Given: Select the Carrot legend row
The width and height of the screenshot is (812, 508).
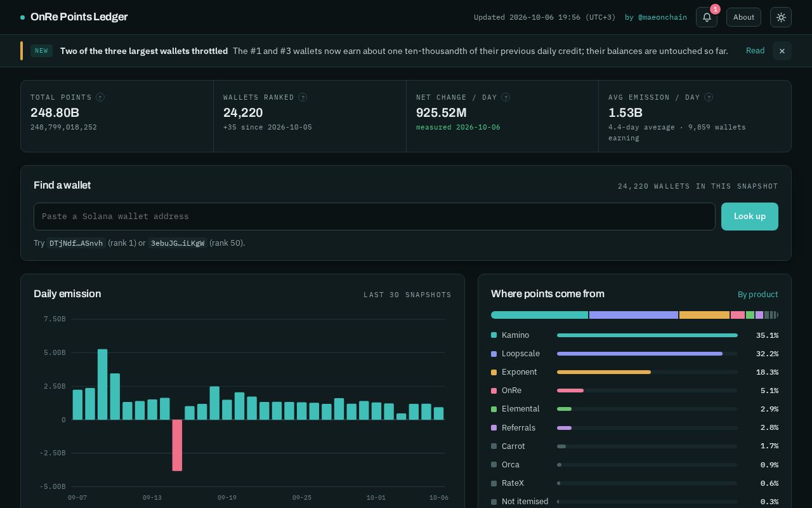Looking at the screenshot, I should (x=634, y=446).
